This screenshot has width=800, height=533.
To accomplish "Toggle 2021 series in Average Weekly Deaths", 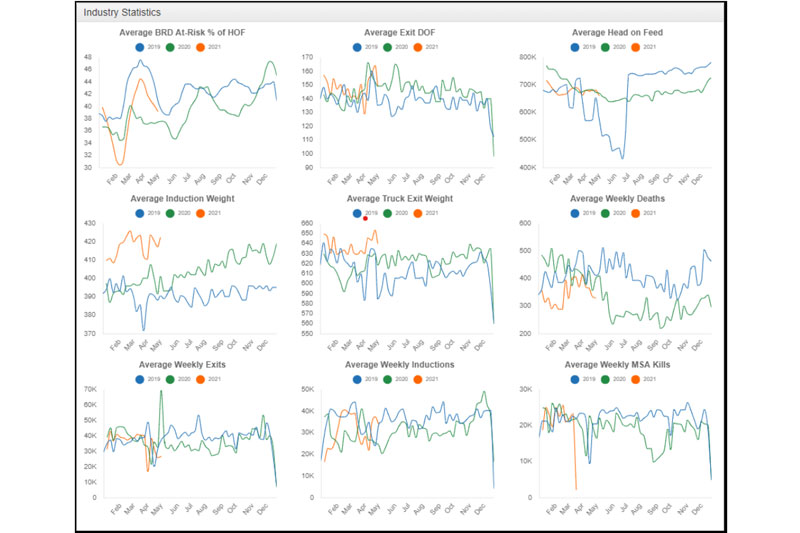I will [643, 213].
